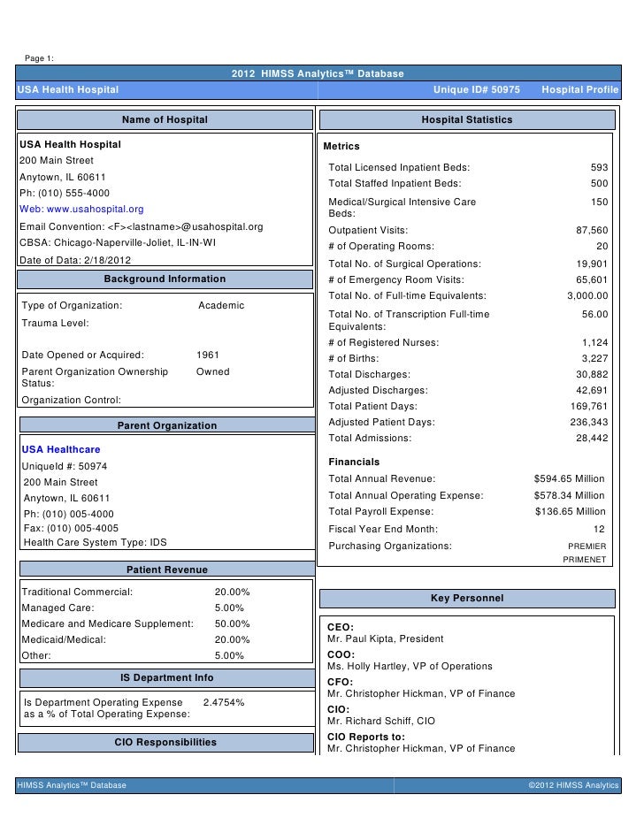Click the 'CIO Responsibilities' section header

[165, 742]
